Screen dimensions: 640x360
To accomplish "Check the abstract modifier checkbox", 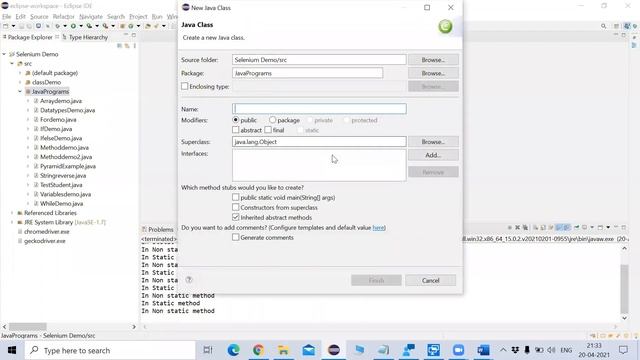I will [236, 130].
